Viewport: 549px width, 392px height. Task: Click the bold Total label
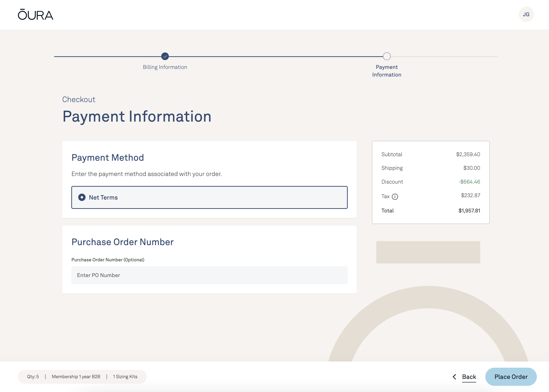pyautogui.click(x=387, y=211)
